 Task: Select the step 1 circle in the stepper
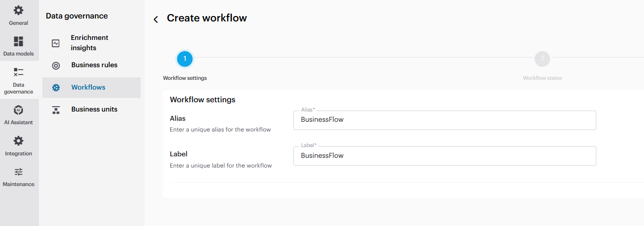[185, 59]
